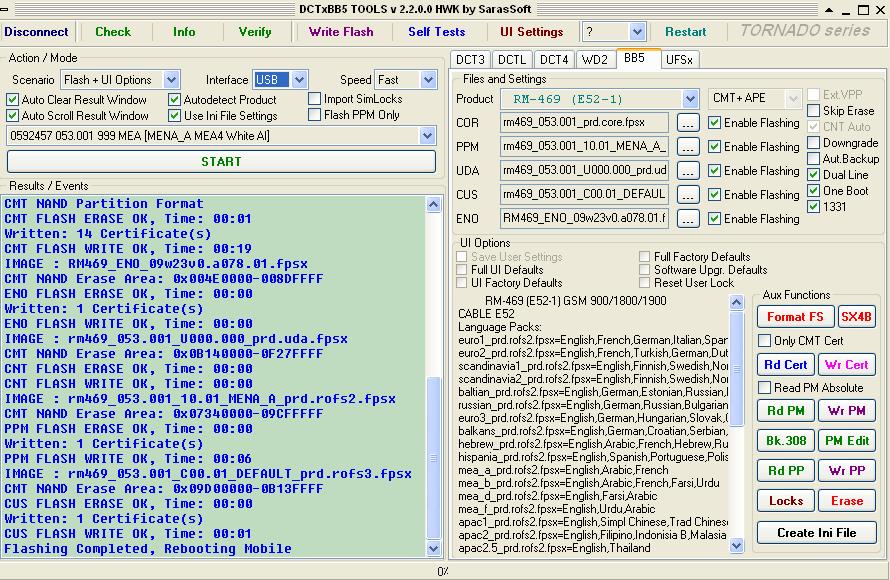Screen dimensions: 890x580
Task: Open the Speed dropdown
Action: click(x=429, y=80)
